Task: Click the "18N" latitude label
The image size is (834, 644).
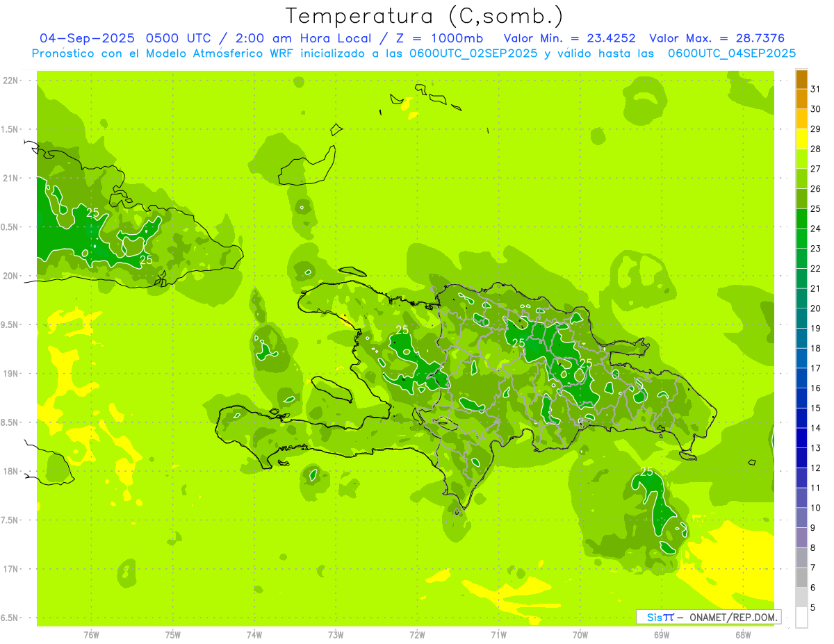Action: click(x=10, y=471)
